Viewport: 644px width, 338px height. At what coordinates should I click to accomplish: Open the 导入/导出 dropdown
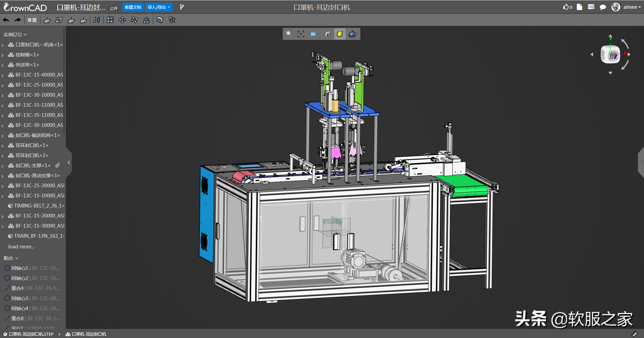159,7
